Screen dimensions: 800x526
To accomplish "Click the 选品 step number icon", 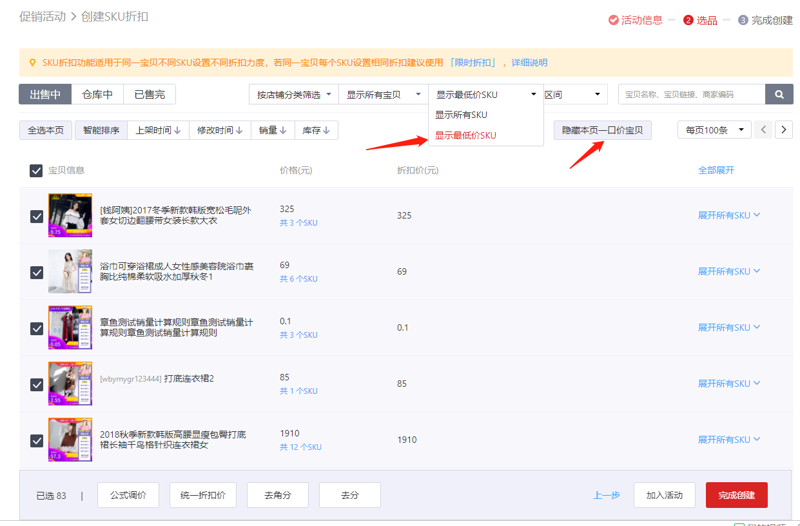I will coord(688,20).
